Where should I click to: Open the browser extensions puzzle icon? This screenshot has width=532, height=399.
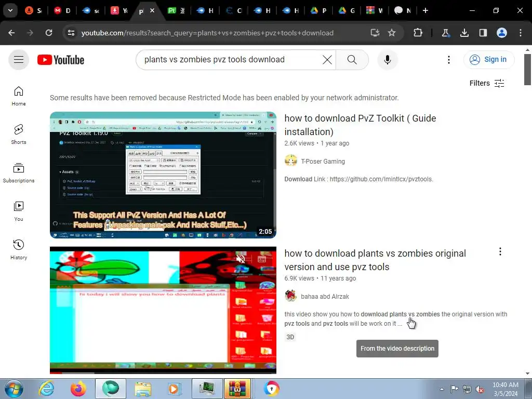(x=418, y=33)
